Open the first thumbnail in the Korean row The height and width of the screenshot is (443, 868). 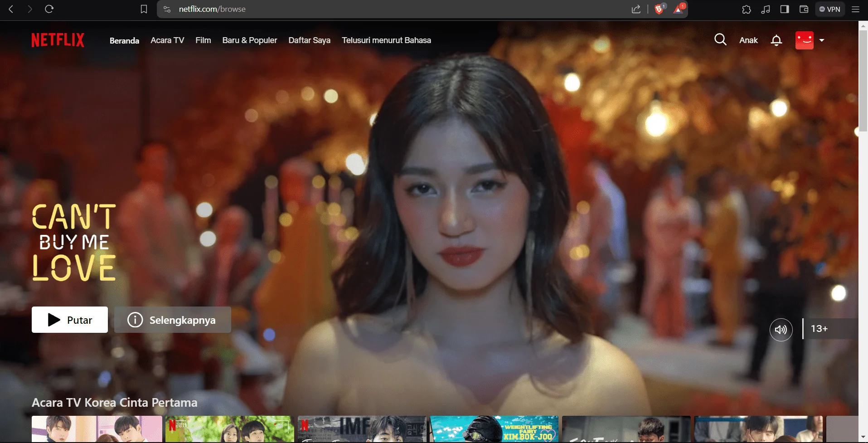[x=97, y=429]
